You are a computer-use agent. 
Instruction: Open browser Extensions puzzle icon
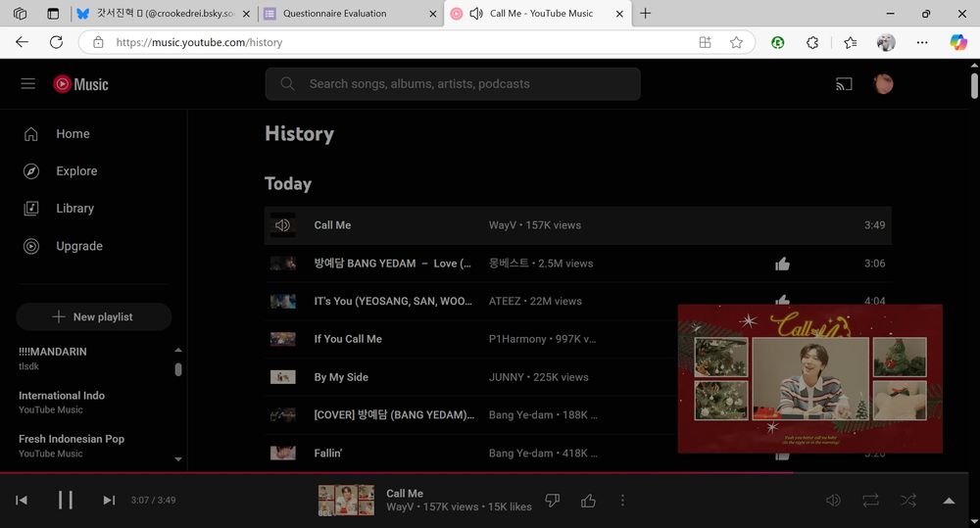(812, 42)
